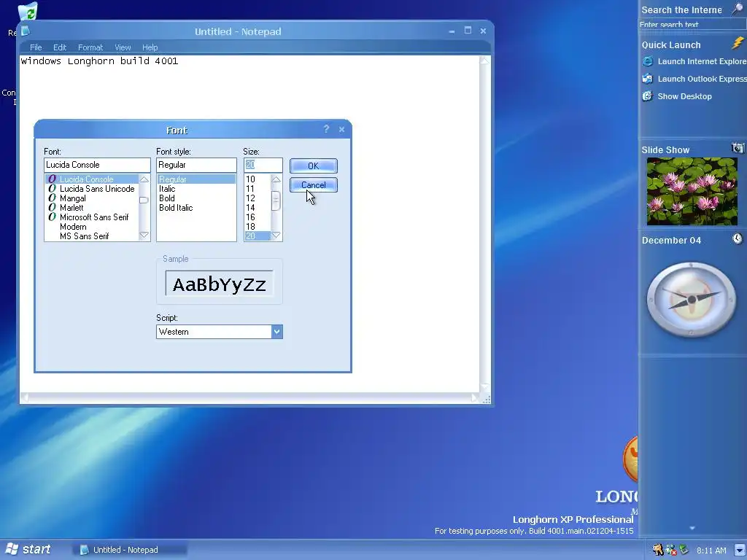Image resolution: width=747 pixels, height=560 pixels.
Task: Click the Show Desktop sidebar icon
Action: point(648,96)
